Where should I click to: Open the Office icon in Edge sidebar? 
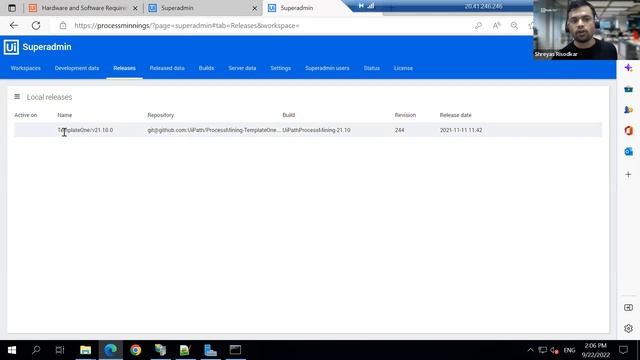(x=629, y=131)
